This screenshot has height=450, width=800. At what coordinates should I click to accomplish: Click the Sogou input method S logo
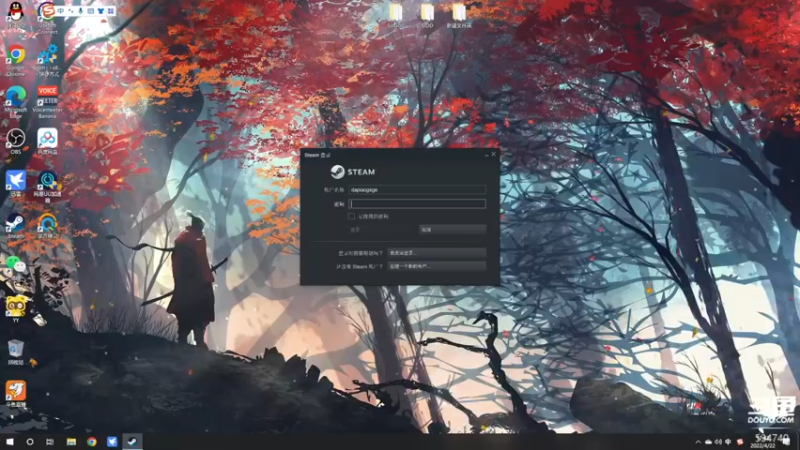pos(47,11)
